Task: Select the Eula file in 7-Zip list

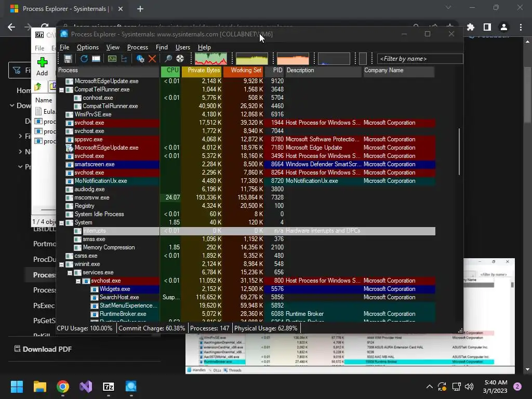Action: tap(45, 111)
